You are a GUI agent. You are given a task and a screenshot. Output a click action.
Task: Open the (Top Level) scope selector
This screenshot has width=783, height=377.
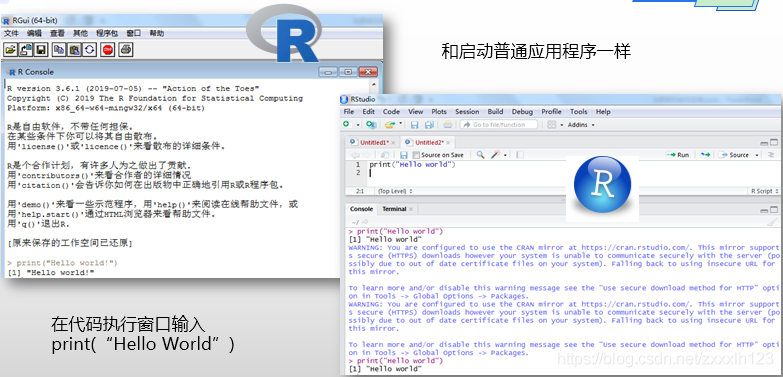pyautogui.click(x=395, y=191)
